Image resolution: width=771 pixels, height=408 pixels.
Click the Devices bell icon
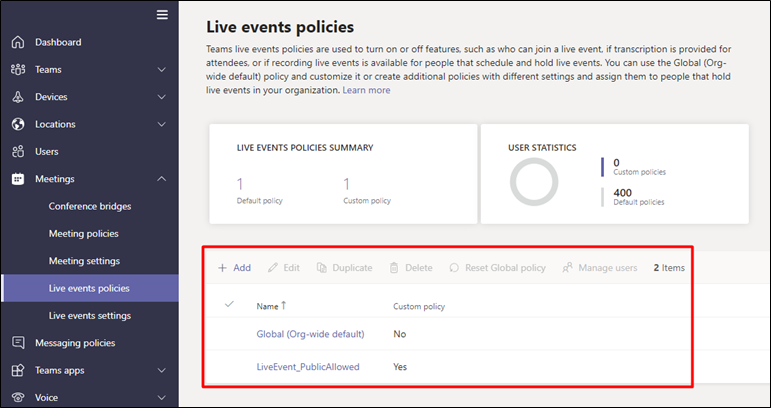(18, 97)
